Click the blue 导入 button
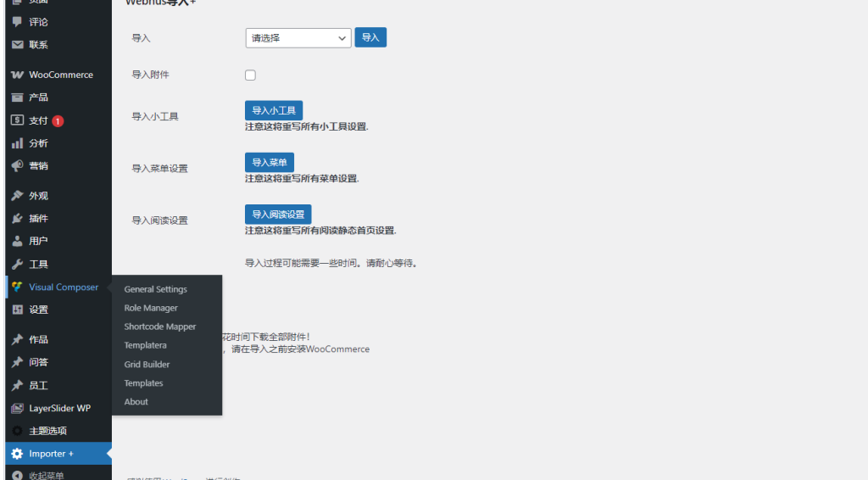The width and height of the screenshot is (868, 480). pyautogui.click(x=370, y=37)
